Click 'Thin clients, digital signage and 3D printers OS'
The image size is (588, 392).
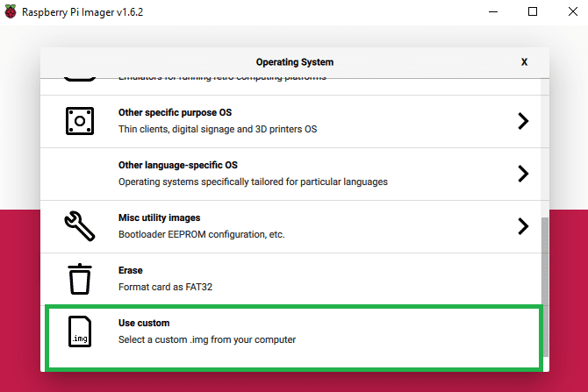(x=218, y=129)
